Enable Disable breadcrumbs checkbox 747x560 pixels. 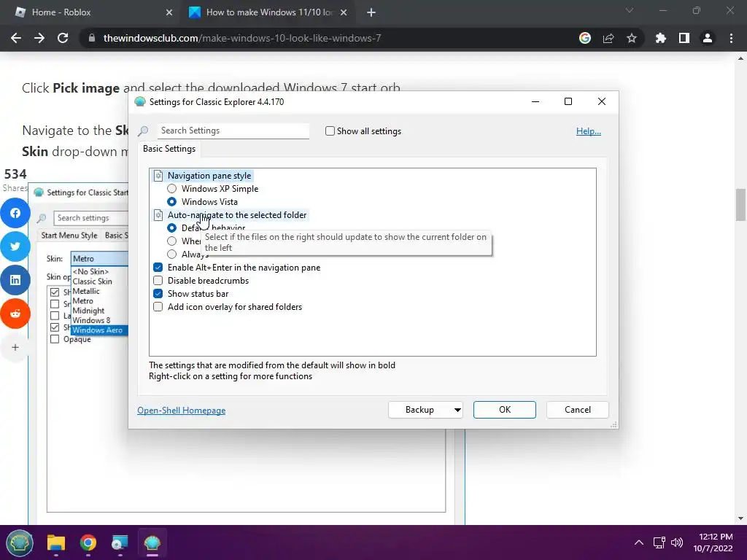(158, 281)
